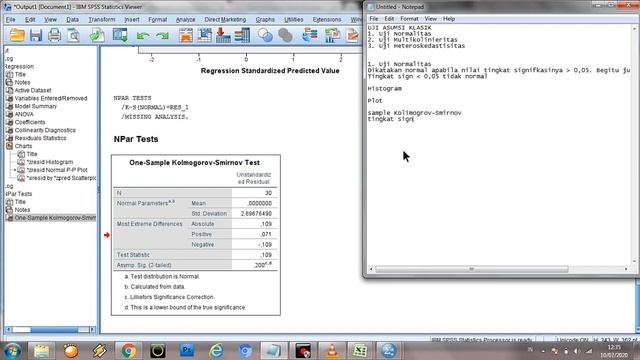The height and width of the screenshot is (360, 640).
Task: Select Variables Entered/Removed in outline
Action: click(x=51, y=98)
